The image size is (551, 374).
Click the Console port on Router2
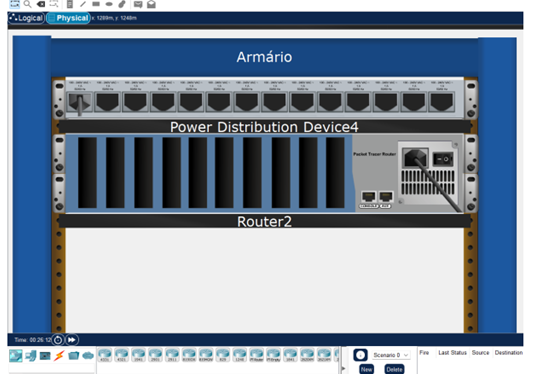pyautogui.click(x=369, y=197)
